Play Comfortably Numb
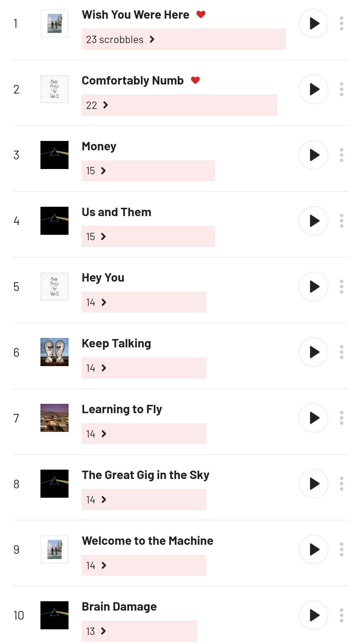This screenshot has width=361, height=644. tap(313, 89)
